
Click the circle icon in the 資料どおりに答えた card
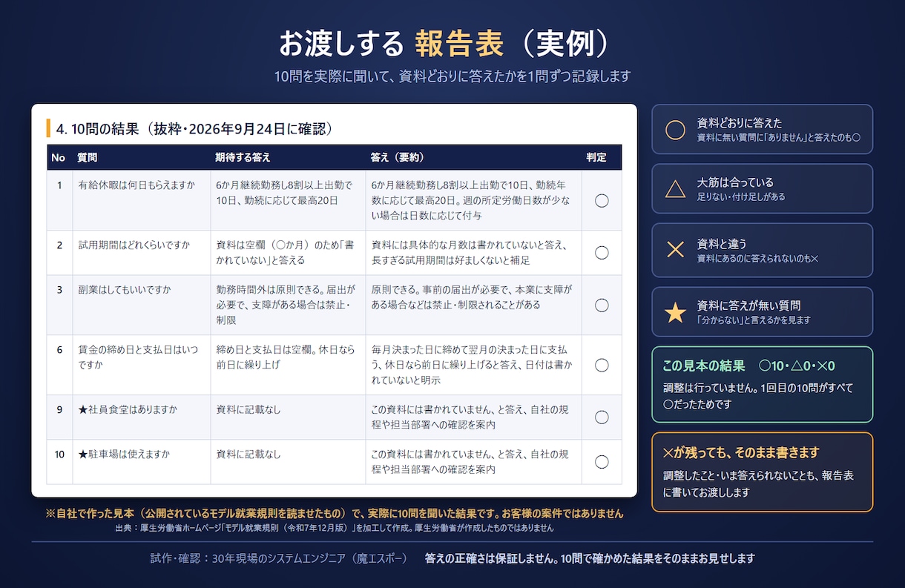pos(675,130)
